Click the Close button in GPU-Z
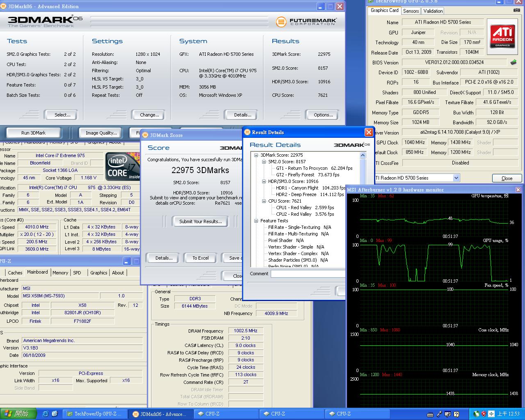The width and height of the screenshot is (525, 420). 507,178
